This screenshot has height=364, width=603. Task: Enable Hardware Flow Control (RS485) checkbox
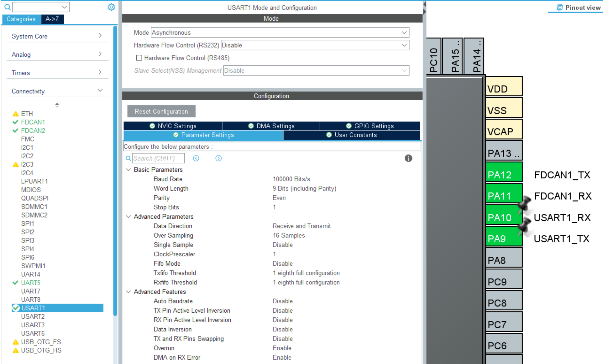[x=139, y=58]
